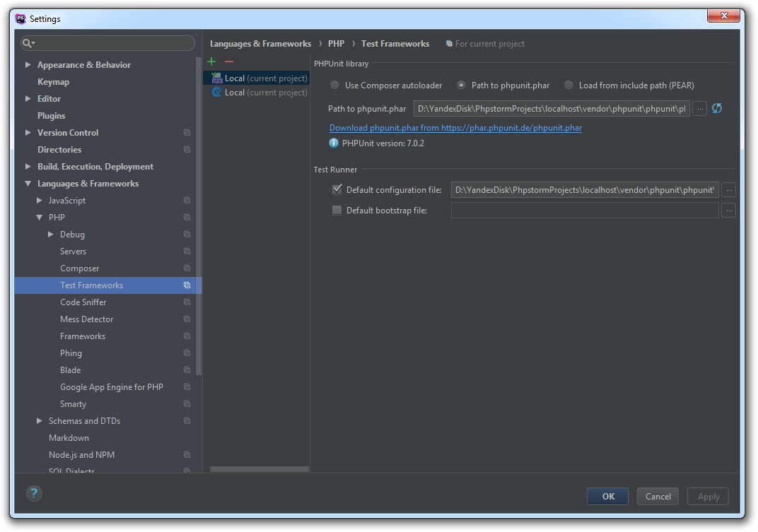The height and width of the screenshot is (532, 758).
Task: Expand the Appearance & Behavior section
Action: point(28,64)
